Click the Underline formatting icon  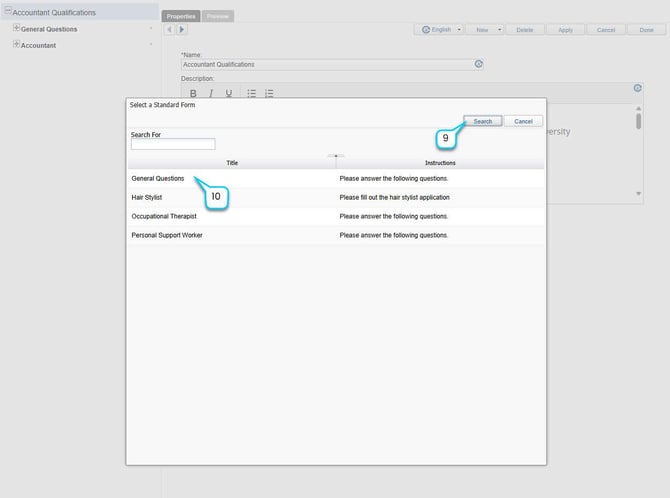point(229,93)
